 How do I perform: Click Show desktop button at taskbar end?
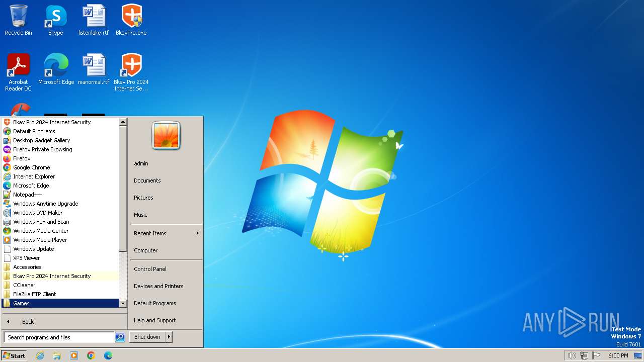pyautogui.click(x=638, y=355)
